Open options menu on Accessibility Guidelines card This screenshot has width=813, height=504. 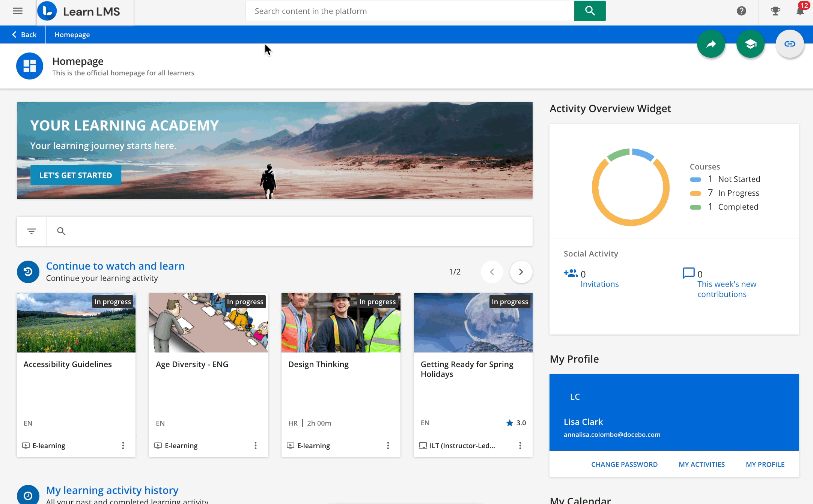click(123, 445)
